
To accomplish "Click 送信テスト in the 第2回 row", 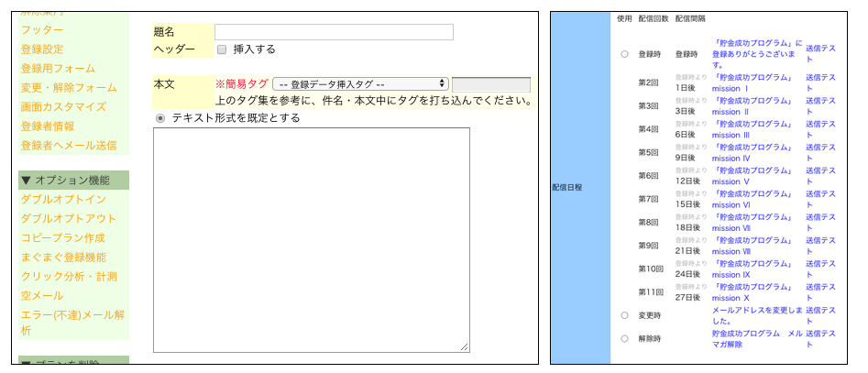I will coord(820,83).
